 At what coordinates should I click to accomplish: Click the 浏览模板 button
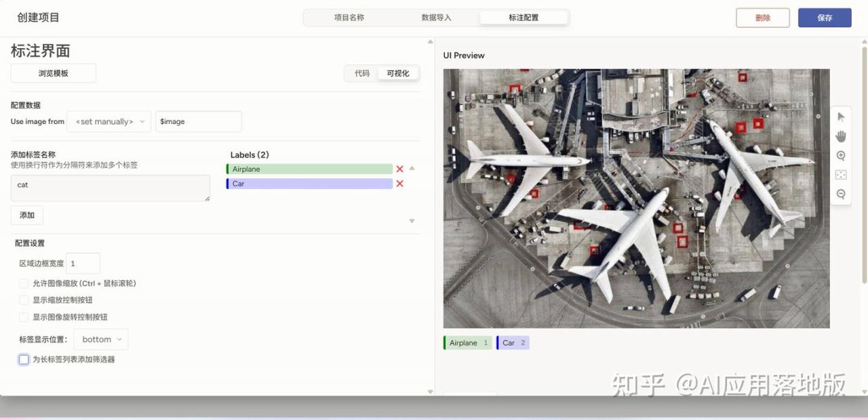pyautogui.click(x=54, y=73)
